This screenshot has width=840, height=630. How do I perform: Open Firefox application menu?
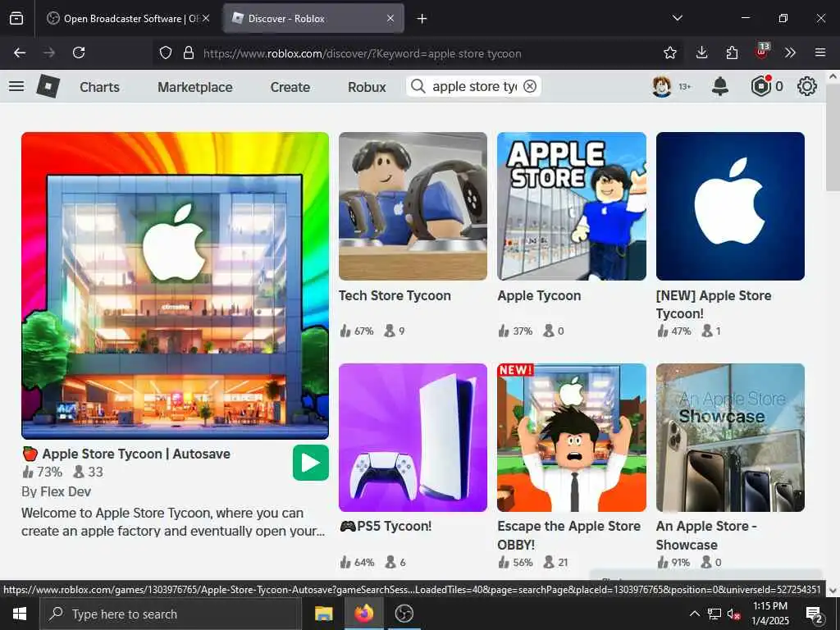pyautogui.click(x=820, y=52)
